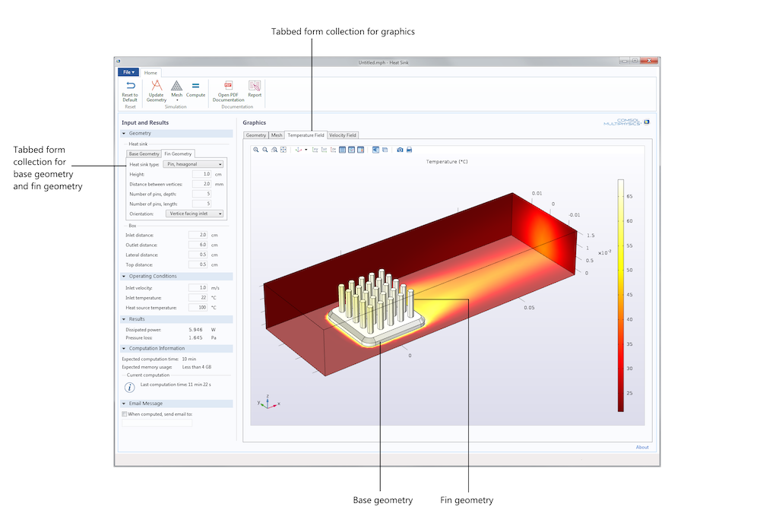Open the Orientation dropdown
This screenshot has width=760, height=532.
tap(195, 214)
